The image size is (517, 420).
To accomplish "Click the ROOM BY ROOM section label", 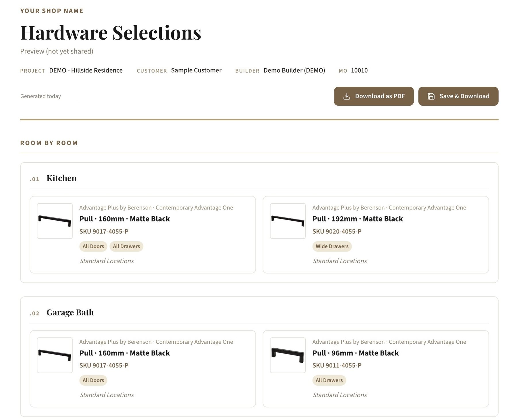I will [49, 143].
